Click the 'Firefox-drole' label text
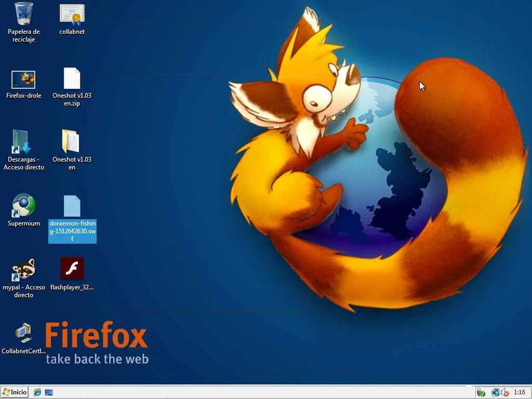Viewport: 532px width, 399px height. (24, 96)
